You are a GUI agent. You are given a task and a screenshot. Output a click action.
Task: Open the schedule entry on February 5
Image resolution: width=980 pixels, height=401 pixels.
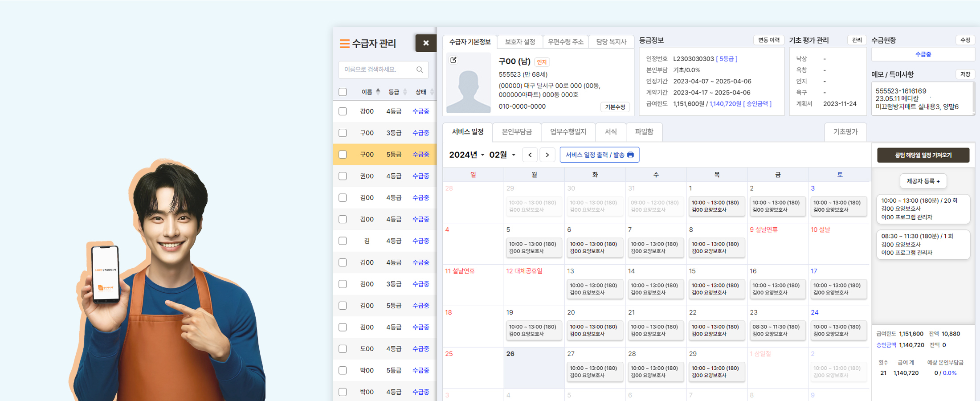pyautogui.click(x=534, y=248)
